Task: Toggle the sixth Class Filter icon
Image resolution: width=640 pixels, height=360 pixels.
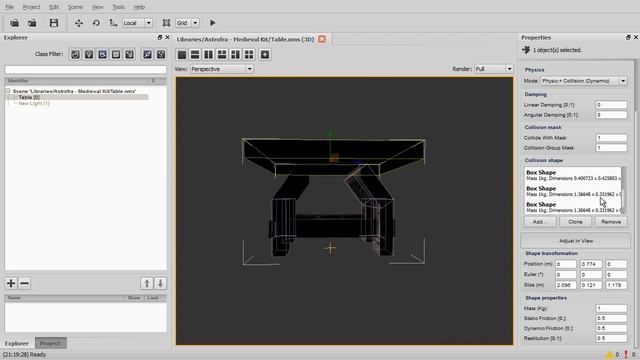Action: [x=147, y=54]
